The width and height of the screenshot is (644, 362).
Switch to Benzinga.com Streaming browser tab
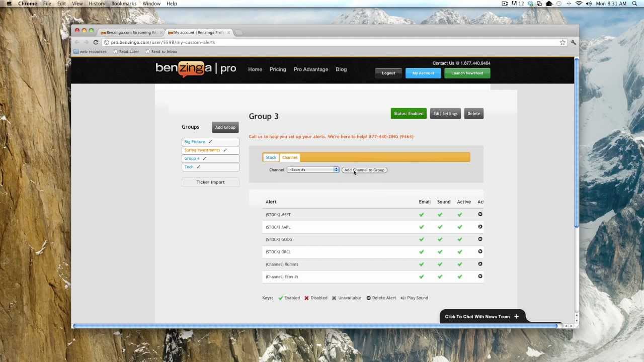coord(131,33)
